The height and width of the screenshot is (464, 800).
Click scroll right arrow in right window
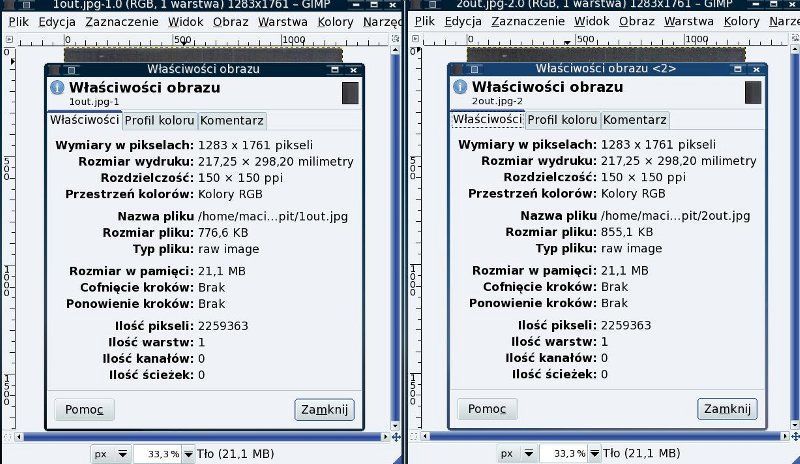(785, 436)
